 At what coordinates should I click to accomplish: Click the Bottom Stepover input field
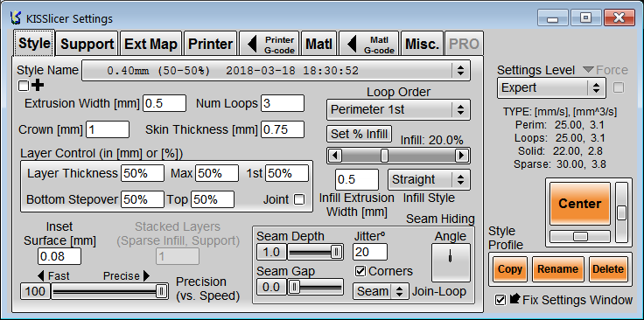[143, 199]
